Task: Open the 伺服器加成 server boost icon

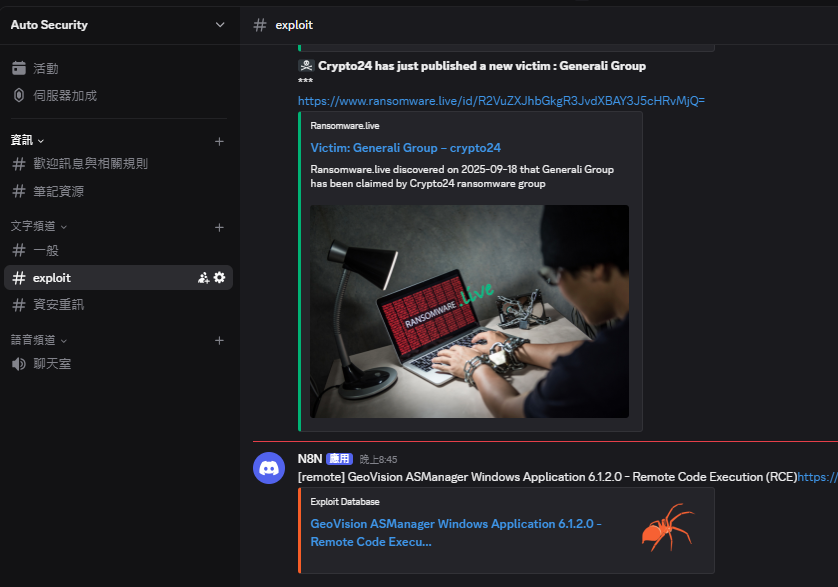Action: click(19, 95)
